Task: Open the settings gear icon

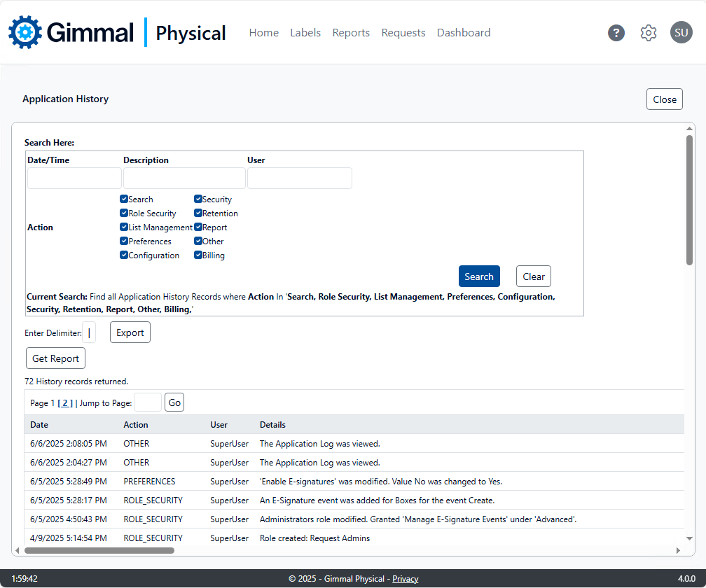Action: click(x=649, y=33)
